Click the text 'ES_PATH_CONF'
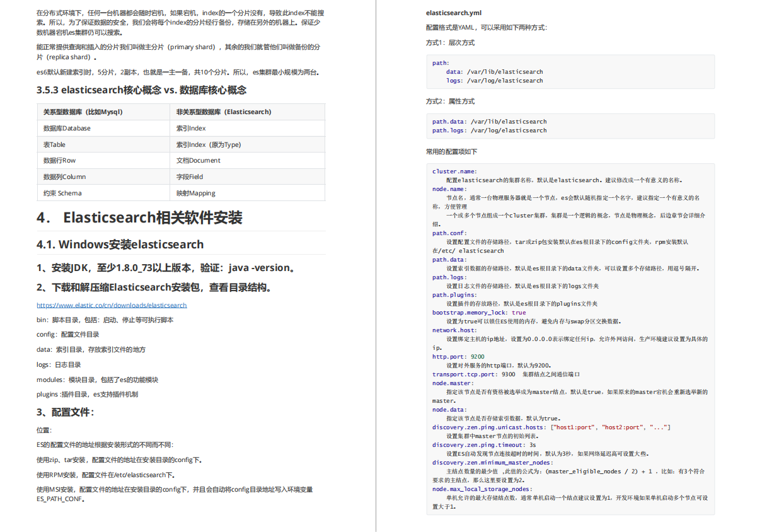 click(59, 499)
